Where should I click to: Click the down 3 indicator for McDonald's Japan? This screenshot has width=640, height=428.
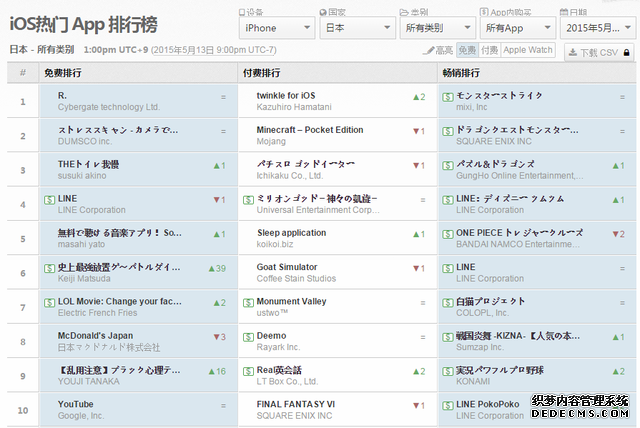(220, 337)
